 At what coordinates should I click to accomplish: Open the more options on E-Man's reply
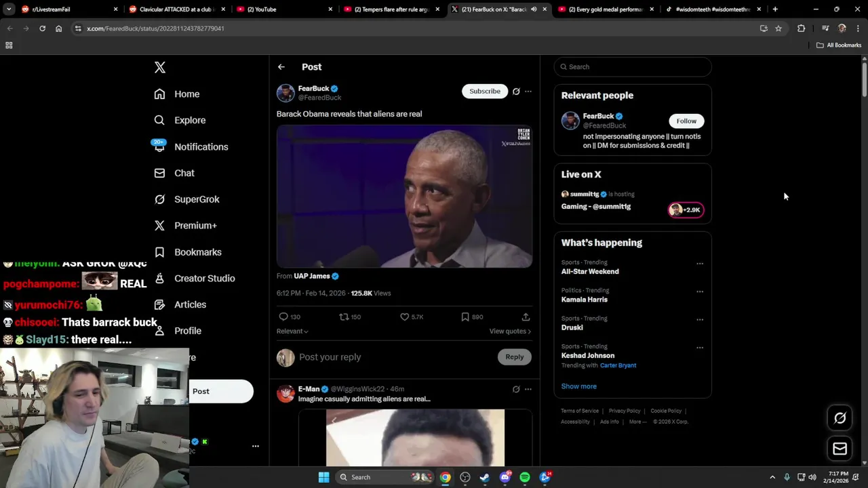click(x=528, y=390)
